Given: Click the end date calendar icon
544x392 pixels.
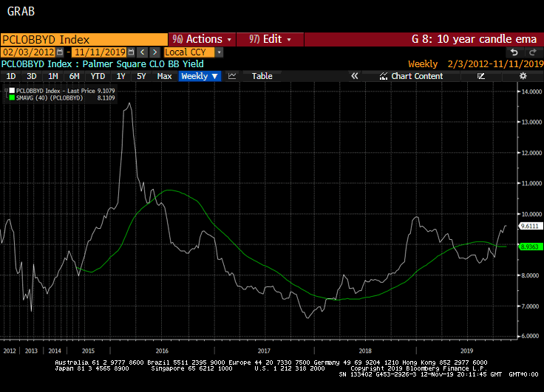Looking at the screenshot, I should point(131,52).
